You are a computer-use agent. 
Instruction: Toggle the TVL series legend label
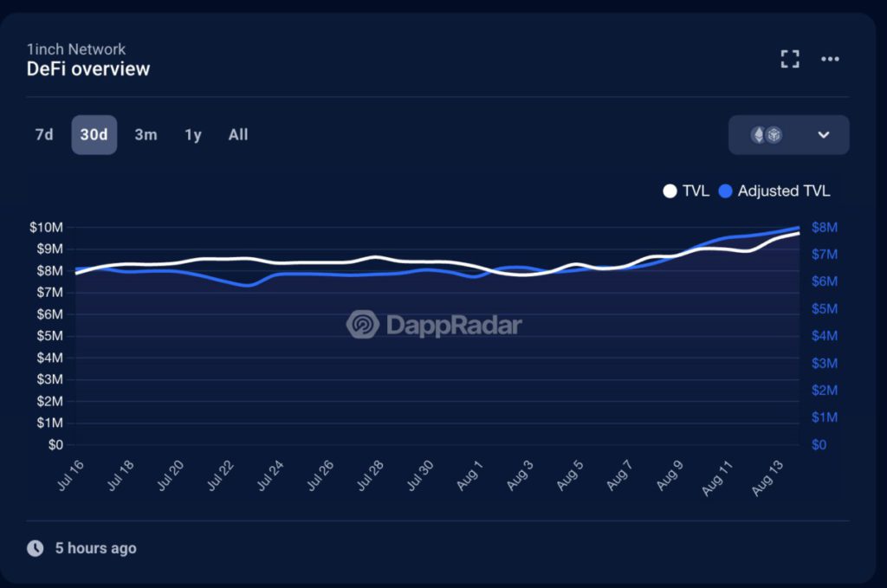pyautogui.click(x=696, y=191)
